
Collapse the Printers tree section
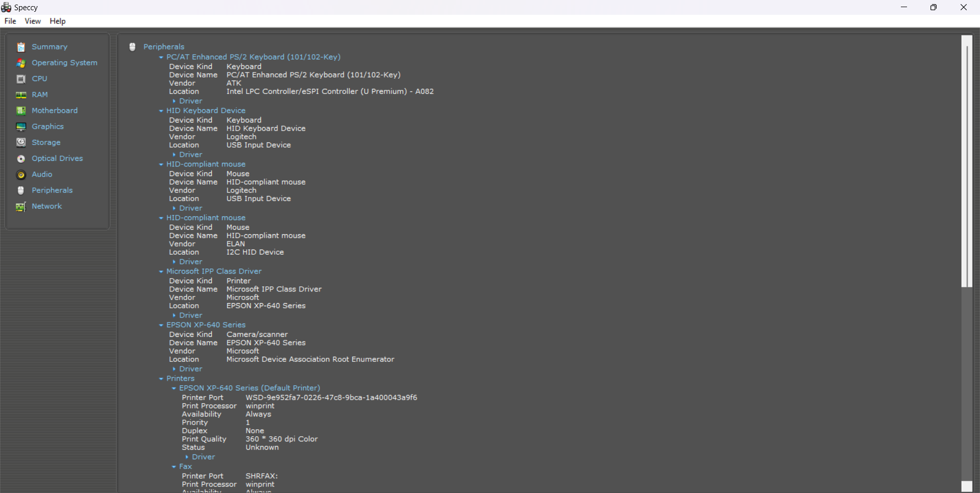pos(161,379)
